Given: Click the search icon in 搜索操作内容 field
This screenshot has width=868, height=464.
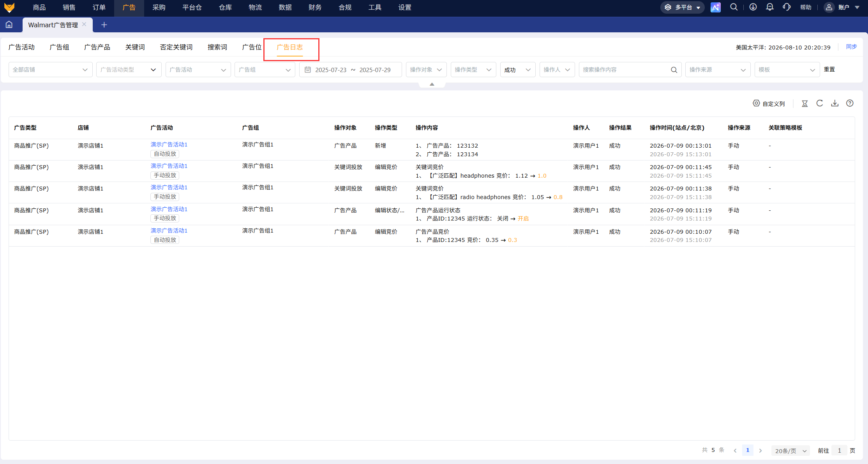Looking at the screenshot, I should click(x=674, y=70).
